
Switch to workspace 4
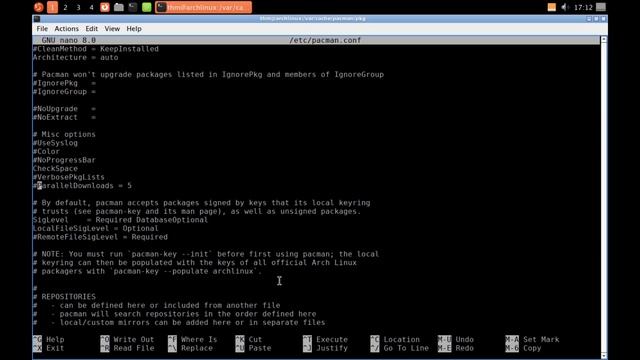click(x=91, y=7)
